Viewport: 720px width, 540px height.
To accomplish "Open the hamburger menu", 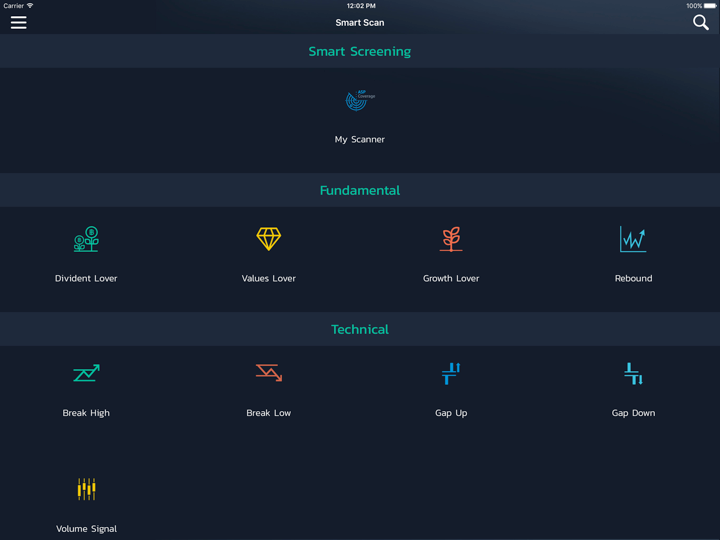I will tap(18, 22).
